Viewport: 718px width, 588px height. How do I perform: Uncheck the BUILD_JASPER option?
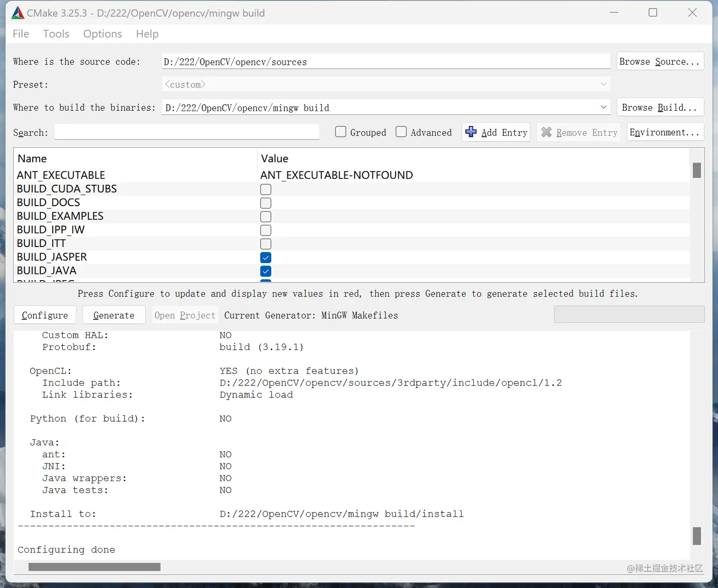pos(265,257)
